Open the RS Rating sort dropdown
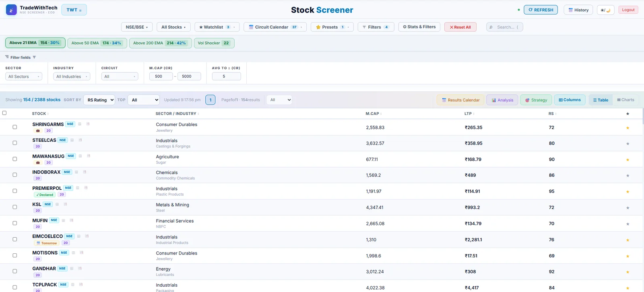Image resolution: width=644 pixels, height=292 pixels. tap(99, 100)
